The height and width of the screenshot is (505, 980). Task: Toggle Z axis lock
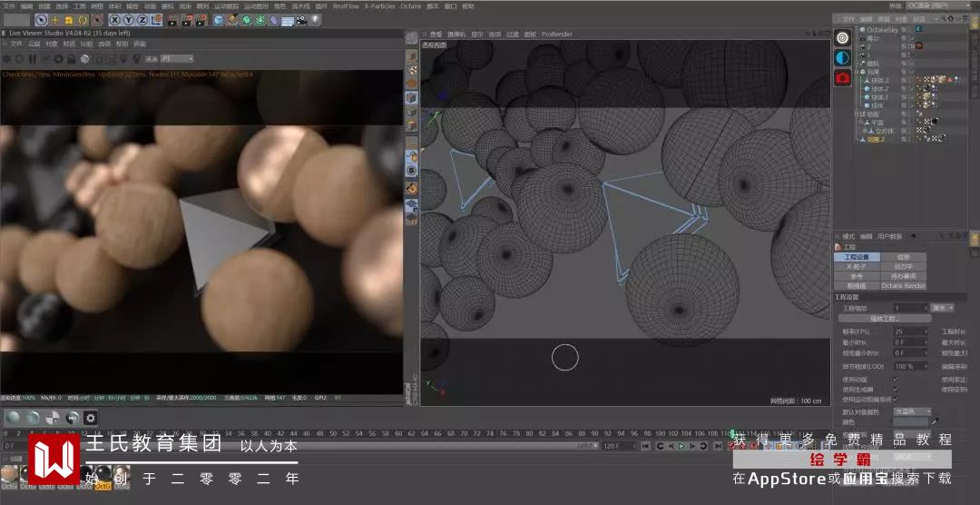(x=142, y=20)
